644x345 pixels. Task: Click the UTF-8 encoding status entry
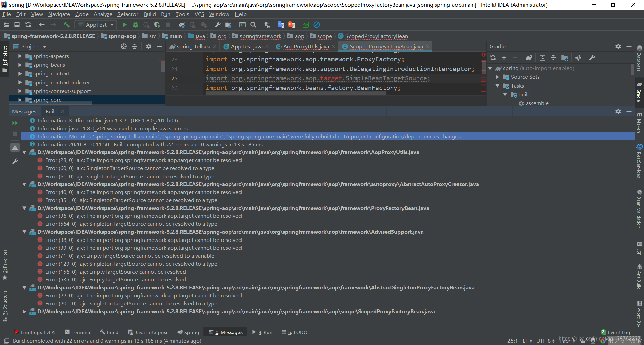(x=545, y=341)
